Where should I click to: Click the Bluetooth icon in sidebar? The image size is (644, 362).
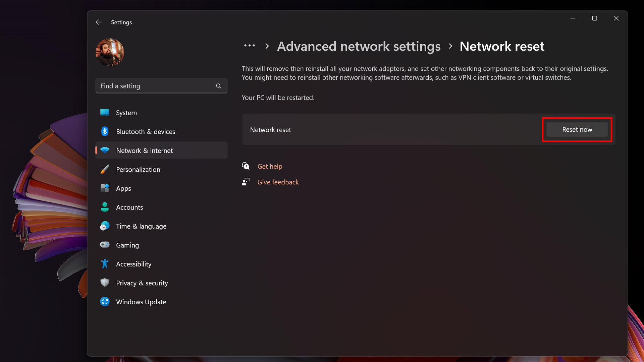(x=105, y=131)
